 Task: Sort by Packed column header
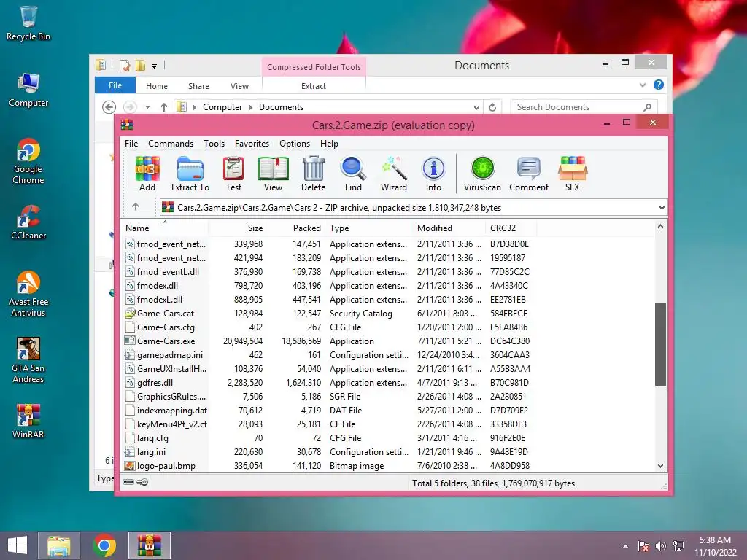[x=295, y=228]
